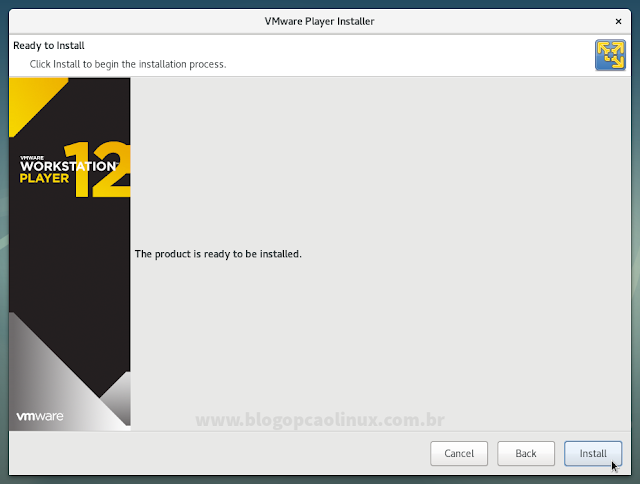Cancel the VMware Player installation
Viewport: 640px width, 484px height.
point(459,453)
